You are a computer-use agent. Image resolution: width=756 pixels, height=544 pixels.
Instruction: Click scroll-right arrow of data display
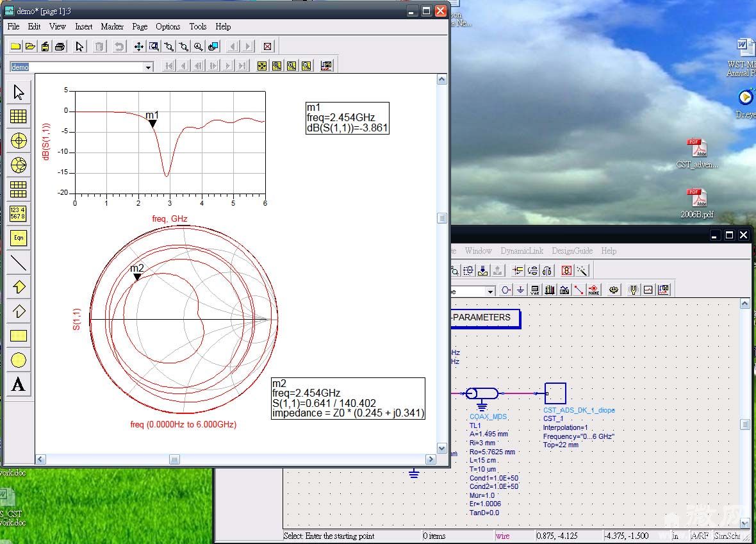[432, 459]
